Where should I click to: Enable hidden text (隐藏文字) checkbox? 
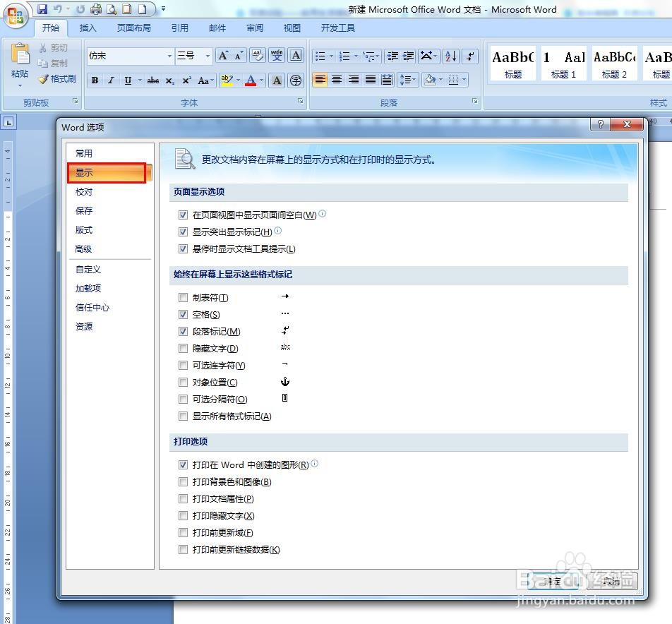pyautogui.click(x=183, y=349)
